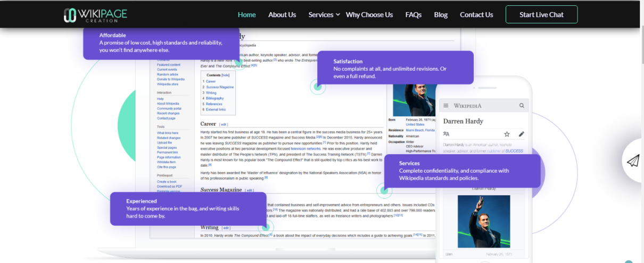Navigate to FAQs
Image resolution: width=644 pixels, height=263 pixels.
tap(414, 15)
